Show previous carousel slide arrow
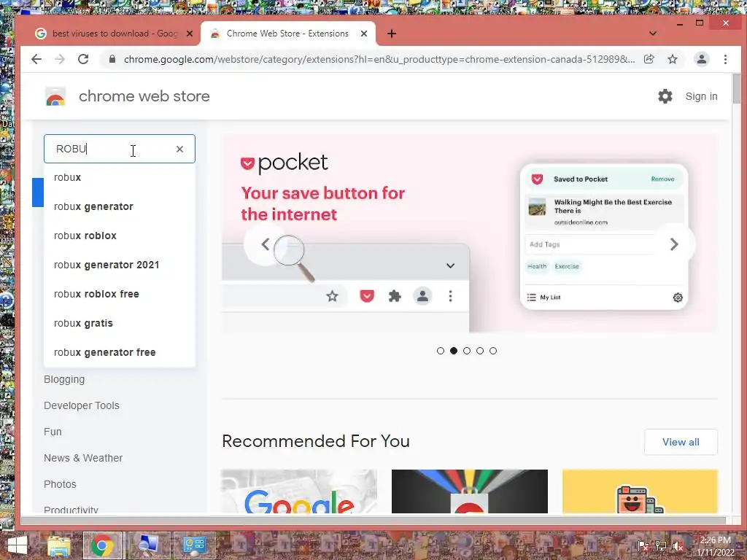This screenshot has height=560, width=747. pos(265,244)
